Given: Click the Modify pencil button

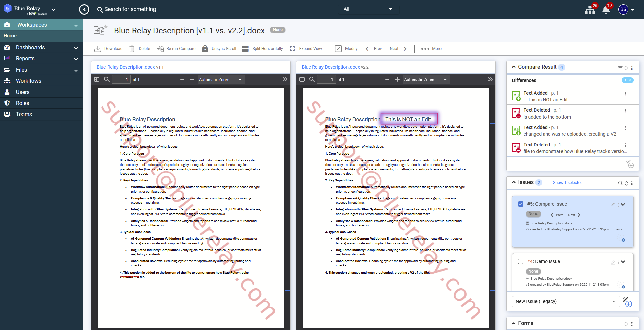Looking at the screenshot, I should click(x=346, y=49).
